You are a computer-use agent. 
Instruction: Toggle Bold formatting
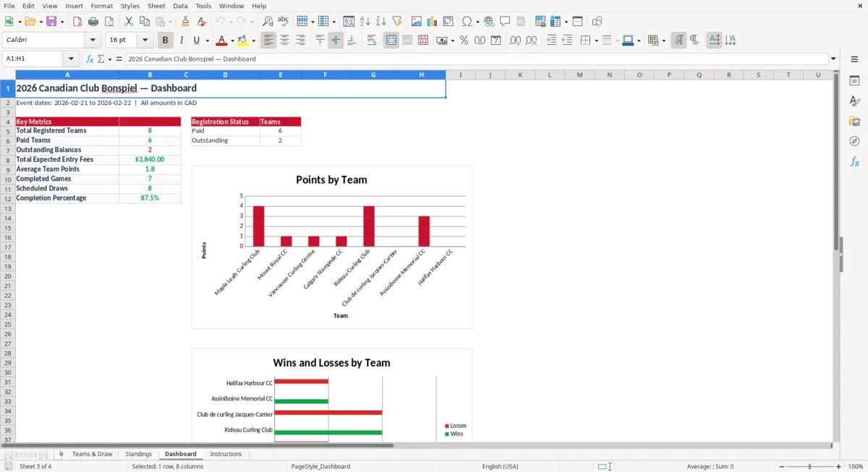[166, 41]
